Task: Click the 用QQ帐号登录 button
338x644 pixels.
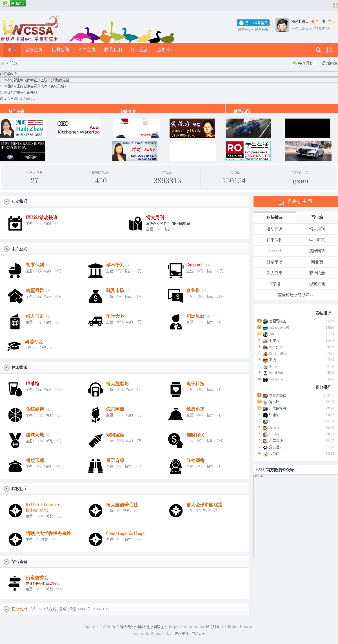Action: [x=253, y=23]
